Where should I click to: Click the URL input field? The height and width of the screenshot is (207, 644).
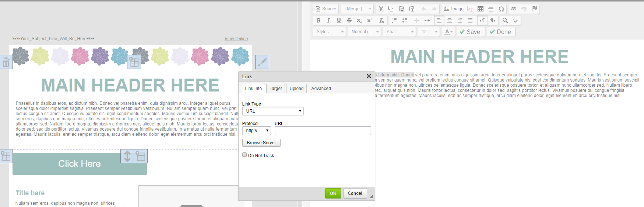click(323, 131)
